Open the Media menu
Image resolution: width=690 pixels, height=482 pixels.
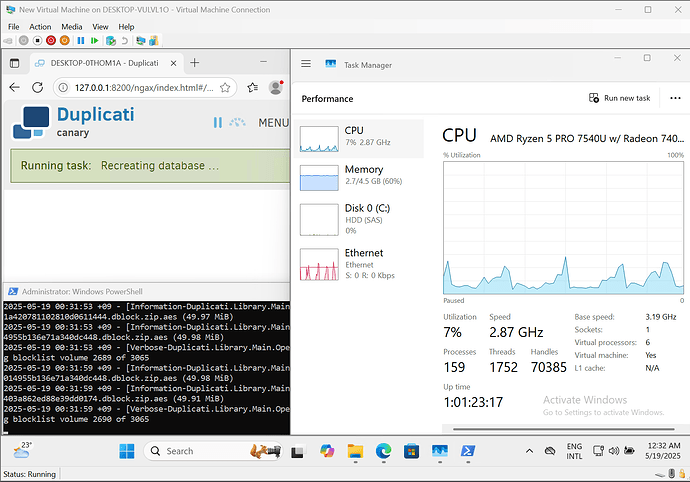72,27
